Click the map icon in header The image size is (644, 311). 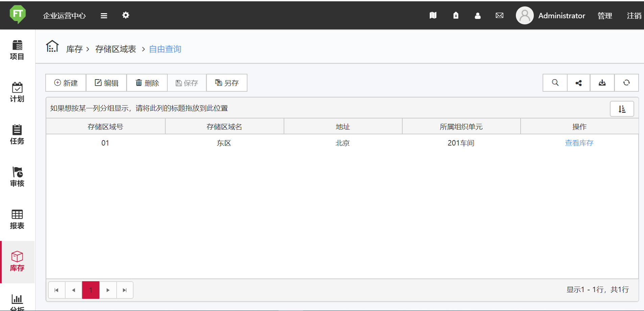[433, 16]
